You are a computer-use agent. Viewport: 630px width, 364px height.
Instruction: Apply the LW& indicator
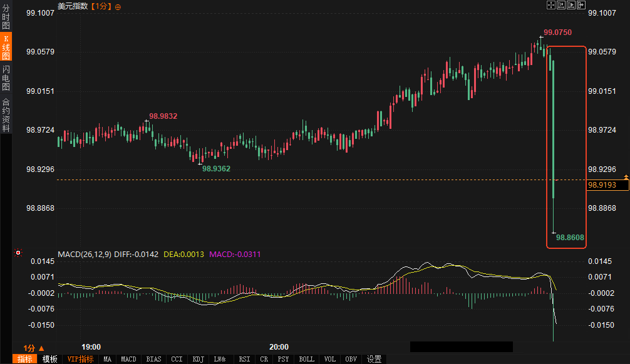[220, 359]
